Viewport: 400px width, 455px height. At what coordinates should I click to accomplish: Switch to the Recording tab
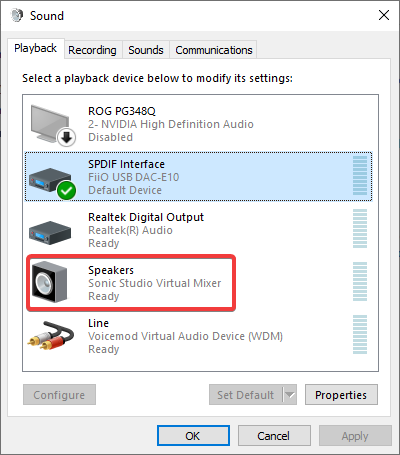pos(92,50)
